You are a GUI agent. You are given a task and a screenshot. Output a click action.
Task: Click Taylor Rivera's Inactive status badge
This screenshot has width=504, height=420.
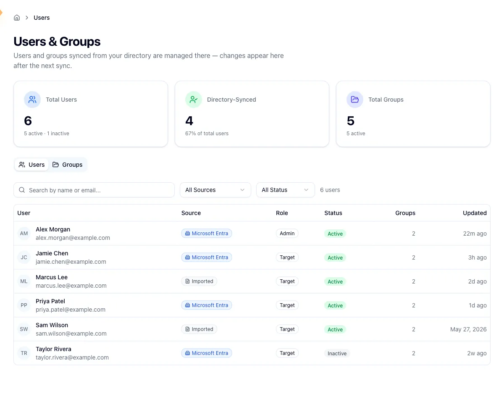pyautogui.click(x=337, y=354)
